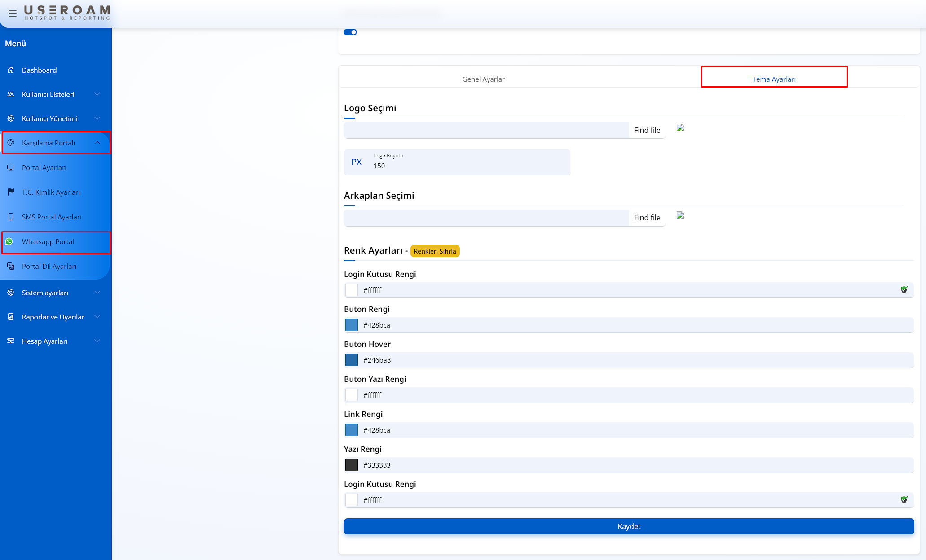
Task: Select the Tema Ayarları tab
Action: click(774, 79)
